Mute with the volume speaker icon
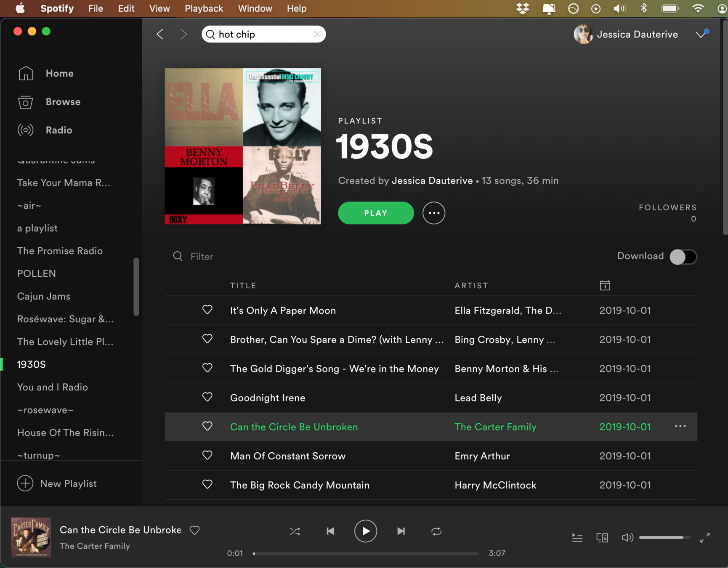 [627, 537]
